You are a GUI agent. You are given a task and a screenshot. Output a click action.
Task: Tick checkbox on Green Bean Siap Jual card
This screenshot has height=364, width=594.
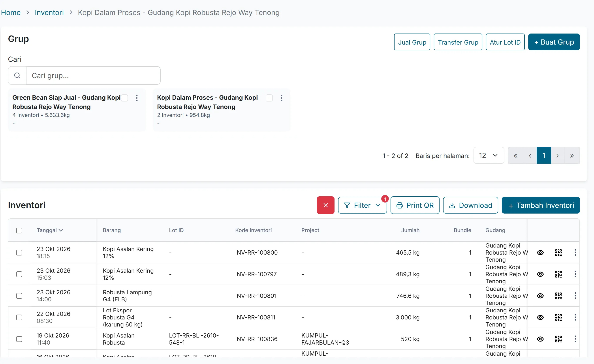(x=124, y=98)
